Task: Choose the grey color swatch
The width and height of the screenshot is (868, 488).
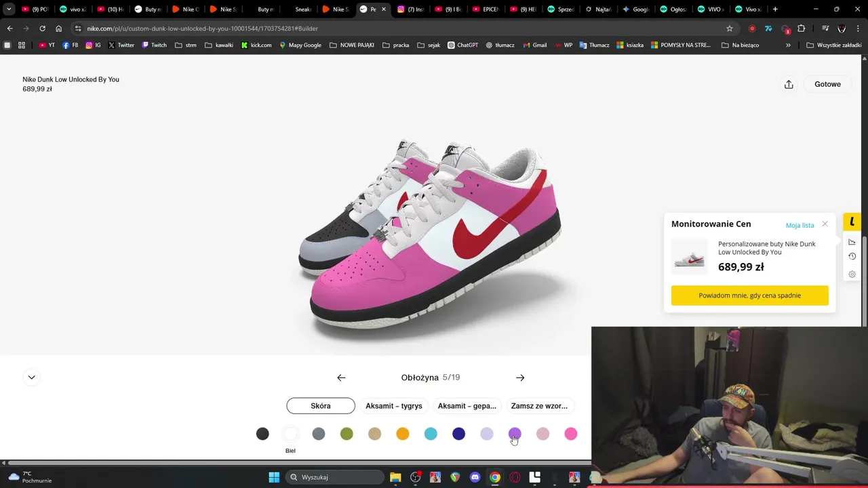Action: click(319, 434)
